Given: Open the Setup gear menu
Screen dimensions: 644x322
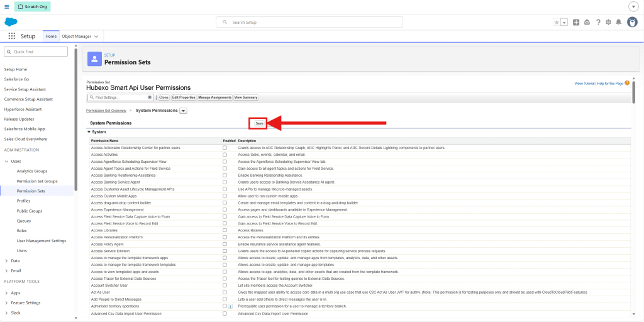Looking at the screenshot, I should [608, 22].
